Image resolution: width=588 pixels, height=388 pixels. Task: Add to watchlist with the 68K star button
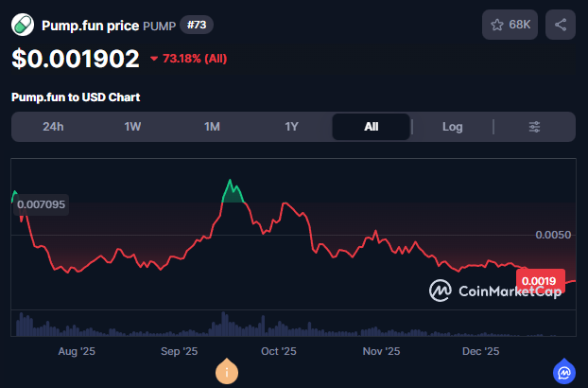(510, 25)
